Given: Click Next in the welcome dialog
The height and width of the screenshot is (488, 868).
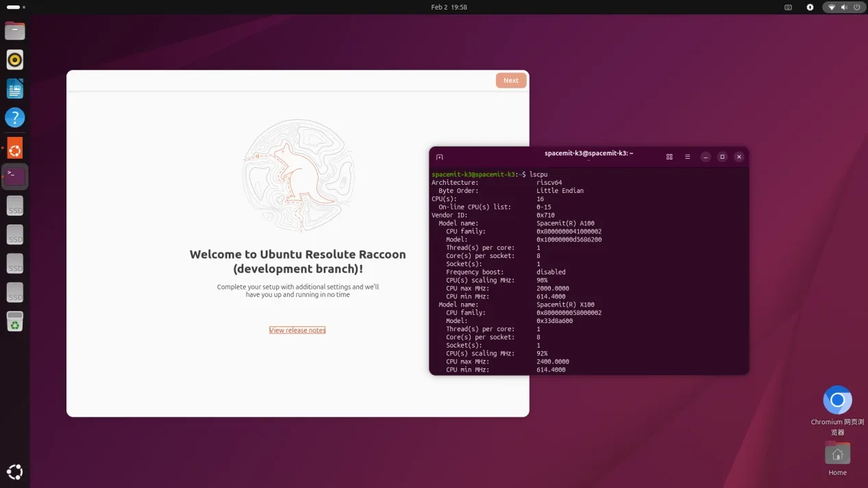Looking at the screenshot, I should tap(511, 80).
